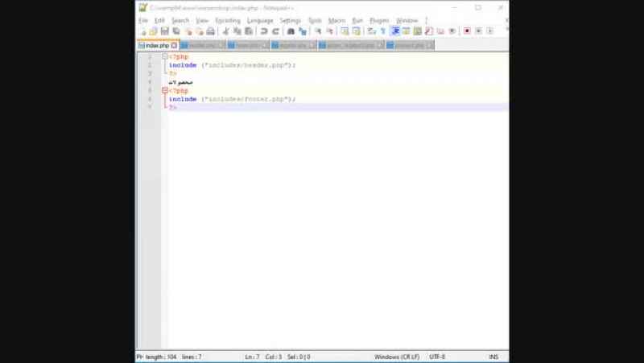Click the 'length : 104' status bar entry

point(160,357)
